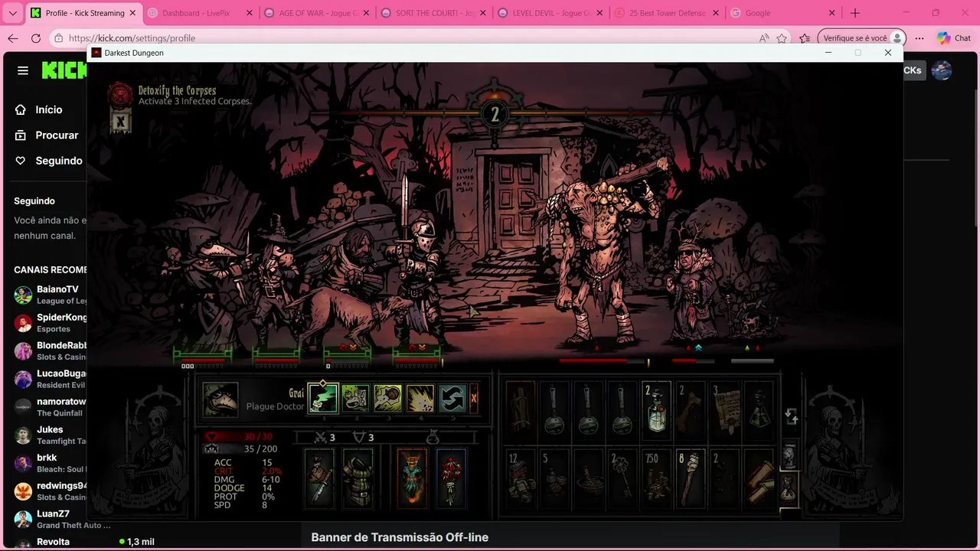Switch to the SORT THE COURT browser tab
Viewport: 980px width, 551px height.
coord(433,13)
